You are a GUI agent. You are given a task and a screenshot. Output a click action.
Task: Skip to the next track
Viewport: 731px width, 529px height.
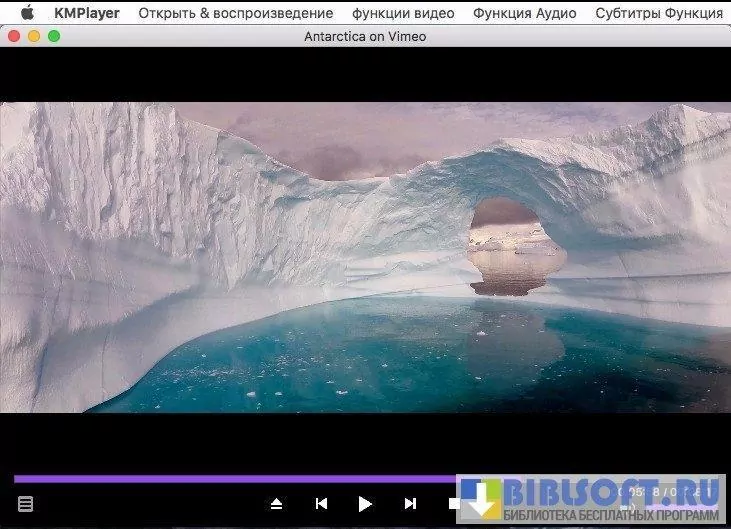click(x=410, y=504)
